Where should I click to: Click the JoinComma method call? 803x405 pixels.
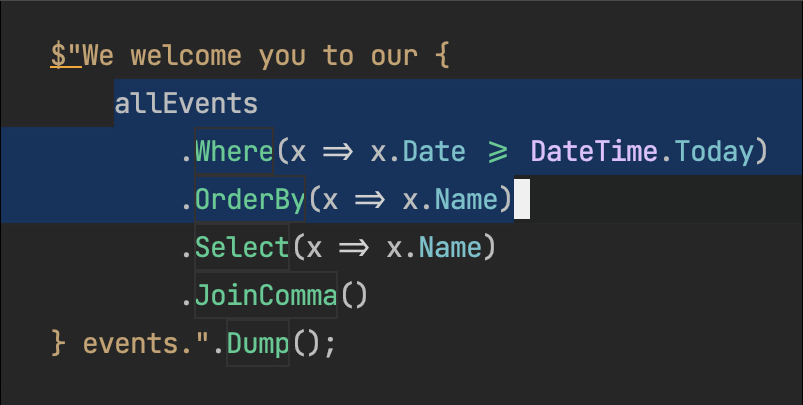[266, 295]
